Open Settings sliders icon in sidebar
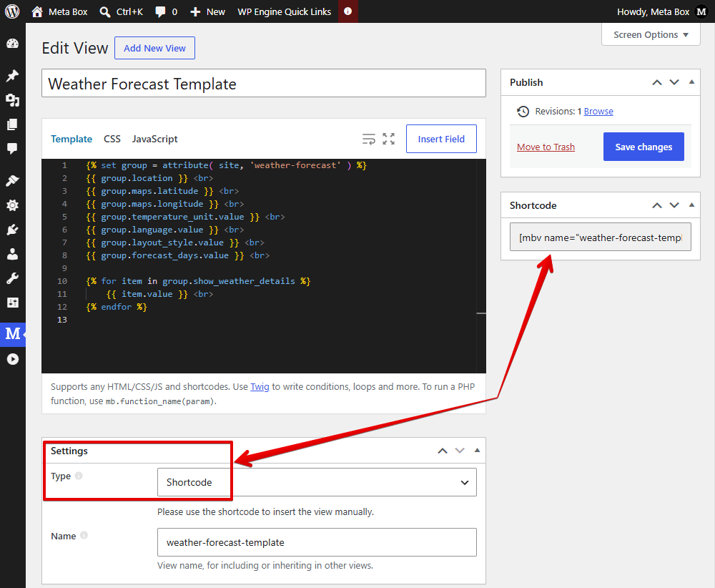Viewport: 715px width, 588px height. (x=12, y=303)
